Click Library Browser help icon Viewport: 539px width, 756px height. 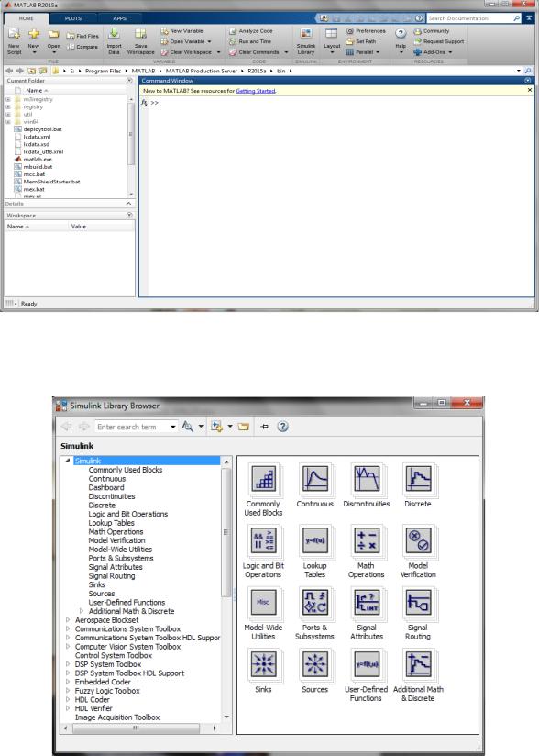tap(282, 427)
